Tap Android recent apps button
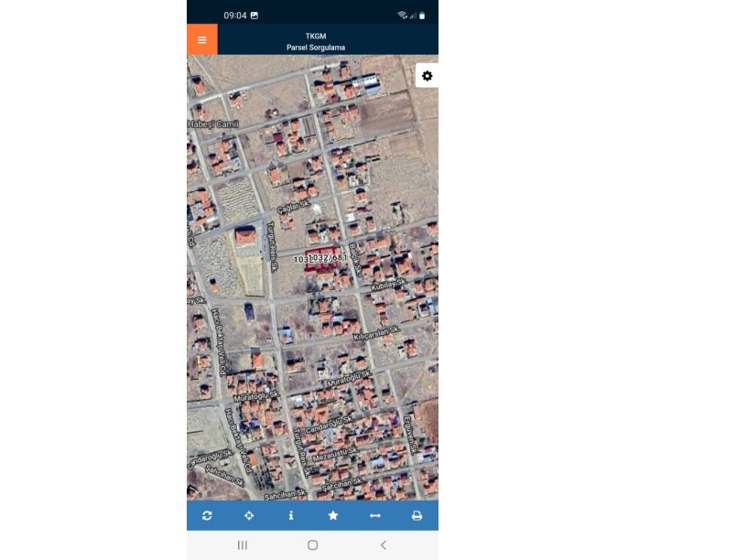This screenshot has width=747, height=560. 243,545
